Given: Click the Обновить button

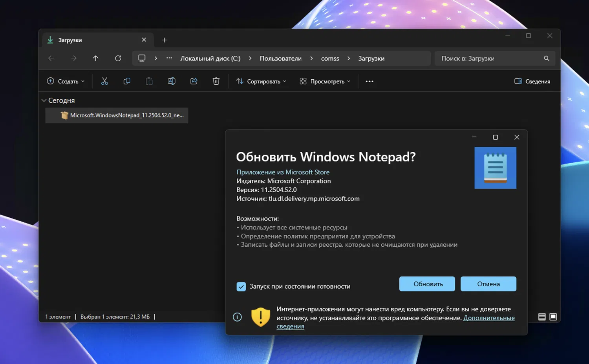Looking at the screenshot, I should [427, 284].
